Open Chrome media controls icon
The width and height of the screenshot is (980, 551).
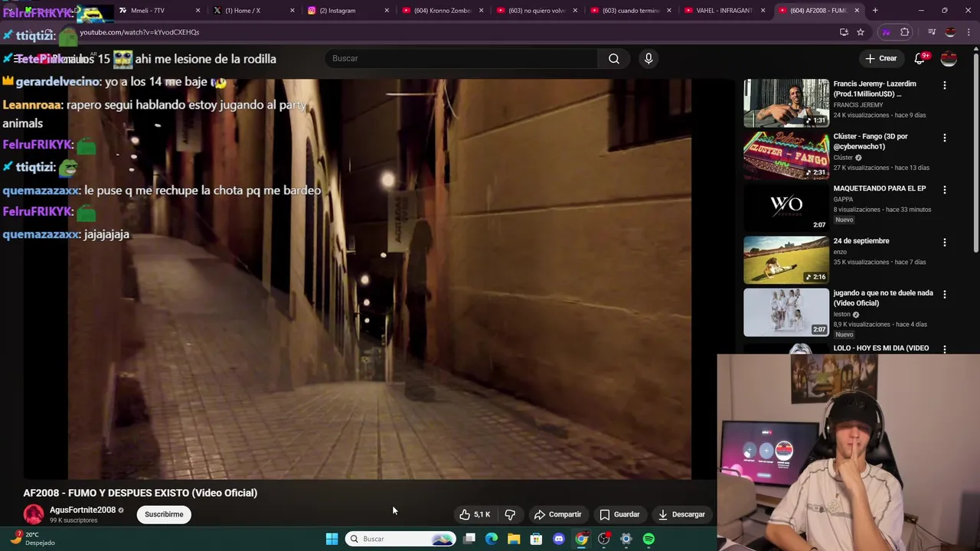[x=932, y=32]
